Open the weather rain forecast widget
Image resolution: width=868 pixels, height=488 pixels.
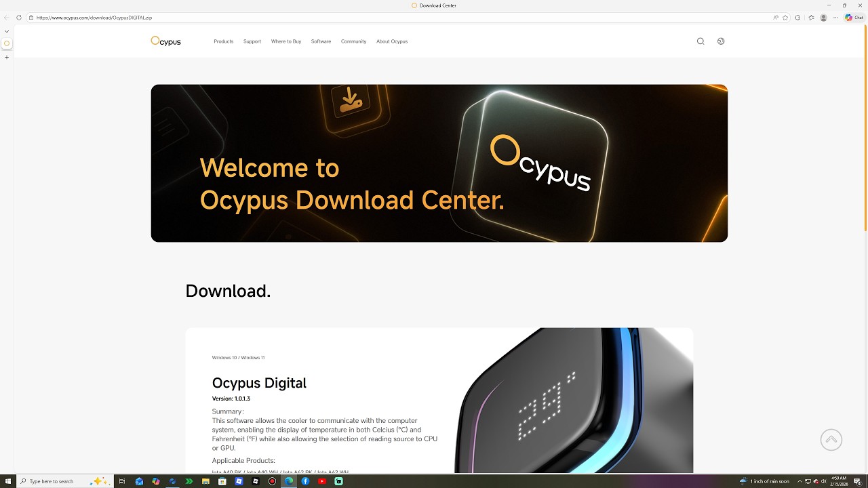click(765, 481)
